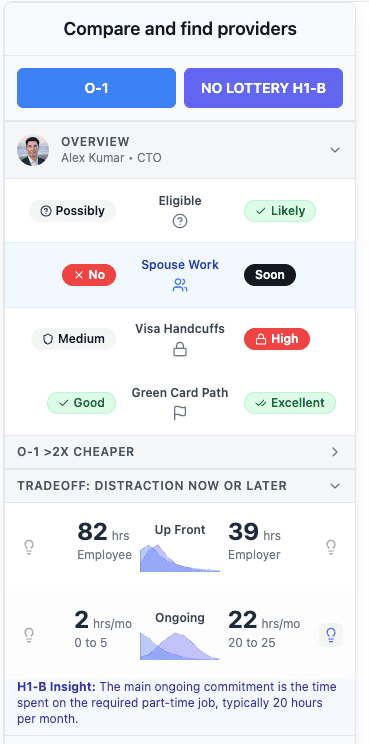Viewport: 369px width, 744px height.
Task: Click the question mark icon under Eligible
Action: [180, 221]
